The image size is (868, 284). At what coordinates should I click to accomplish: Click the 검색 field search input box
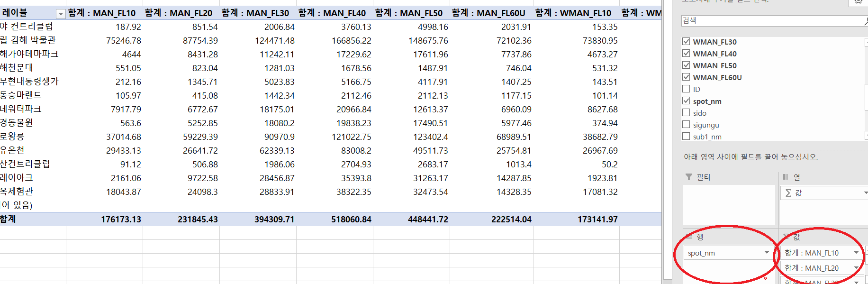tap(772, 20)
